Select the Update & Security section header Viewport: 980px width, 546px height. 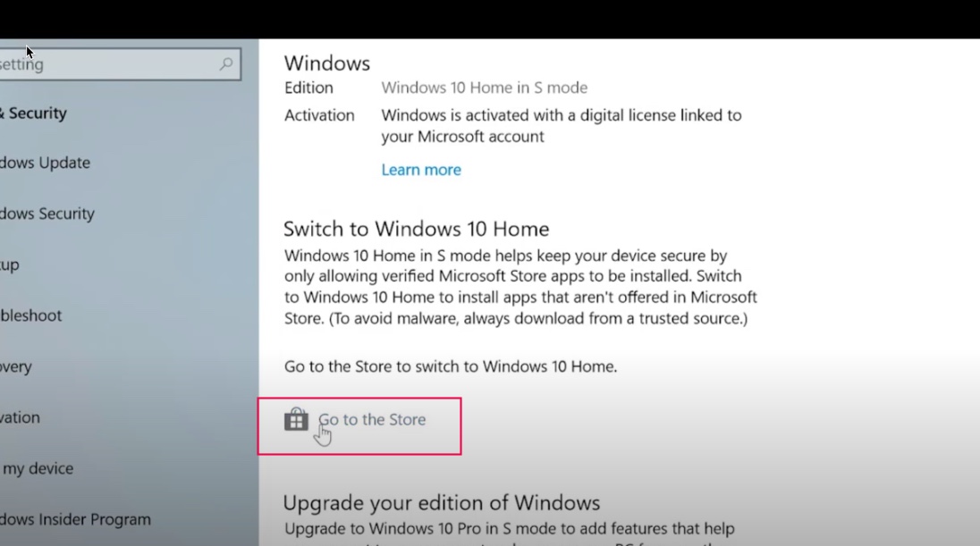click(33, 113)
